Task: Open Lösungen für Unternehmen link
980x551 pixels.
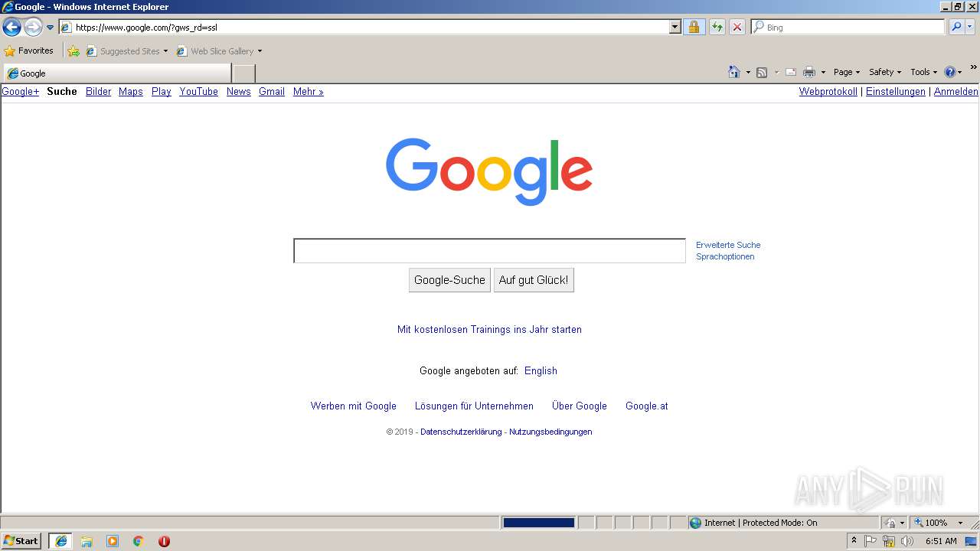Action: click(x=474, y=406)
